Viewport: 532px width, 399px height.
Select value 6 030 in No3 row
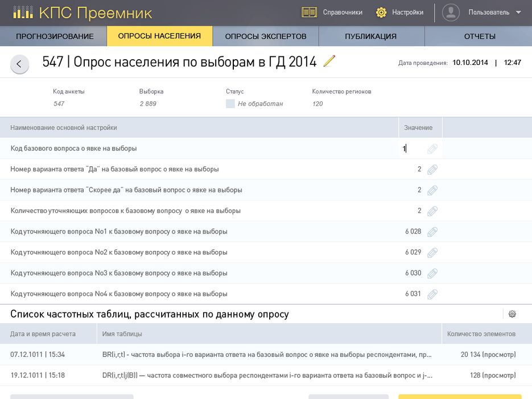(413, 273)
